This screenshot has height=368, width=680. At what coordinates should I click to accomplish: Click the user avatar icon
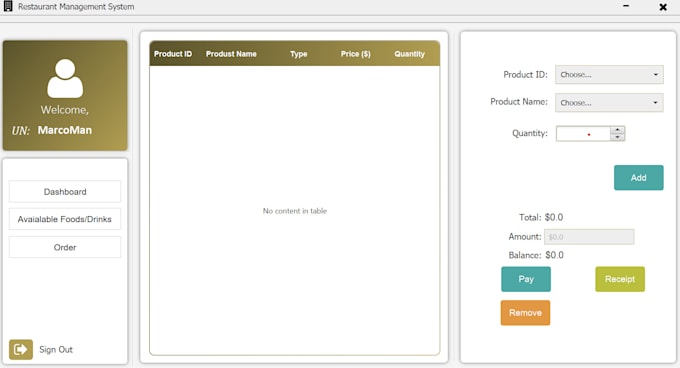tap(65, 78)
